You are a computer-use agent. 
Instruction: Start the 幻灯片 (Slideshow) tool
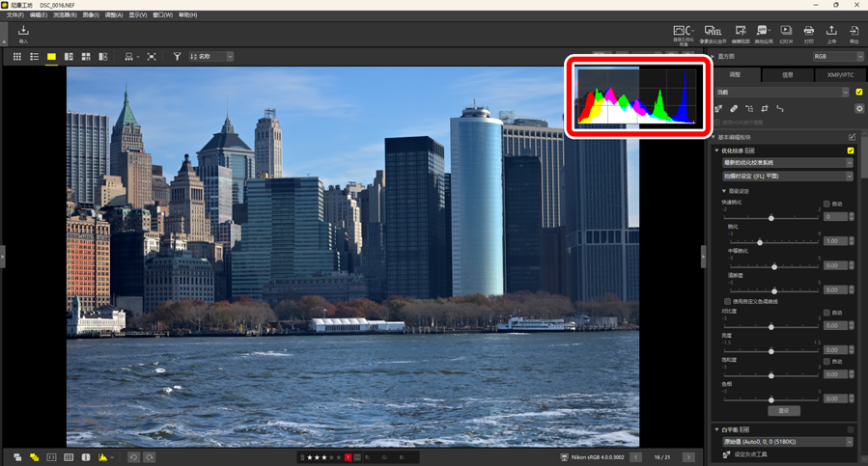(786, 34)
